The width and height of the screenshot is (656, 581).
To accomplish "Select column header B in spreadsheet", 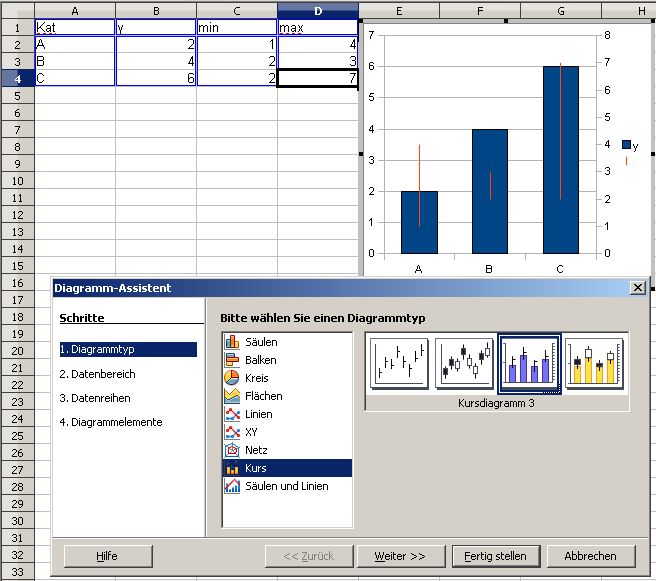I will 156,10.
